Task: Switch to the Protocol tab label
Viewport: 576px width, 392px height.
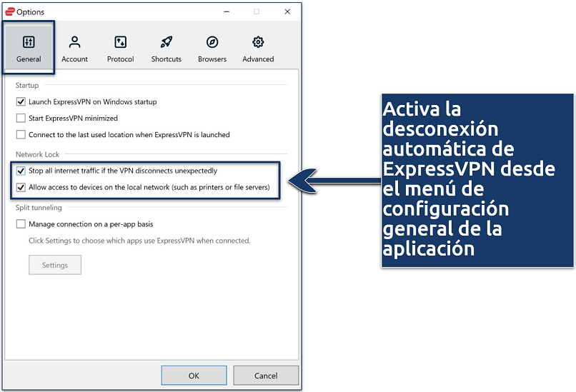Action: pyautogui.click(x=121, y=59)
